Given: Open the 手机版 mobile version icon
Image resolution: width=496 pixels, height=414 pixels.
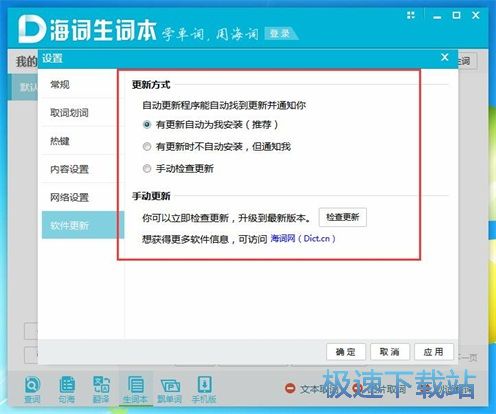Looking at the screenshot, I should (x=204, y=389).
